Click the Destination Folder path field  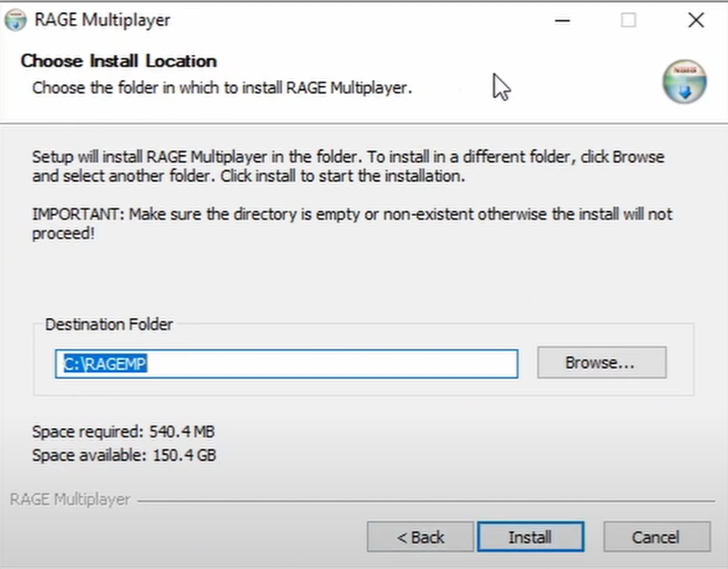[x=287, y=364]
